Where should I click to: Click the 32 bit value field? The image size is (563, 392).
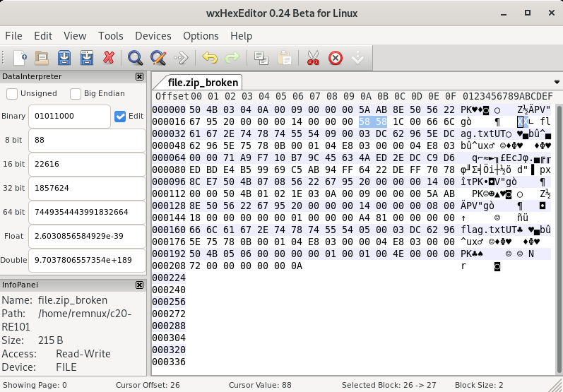pos(87,188)
